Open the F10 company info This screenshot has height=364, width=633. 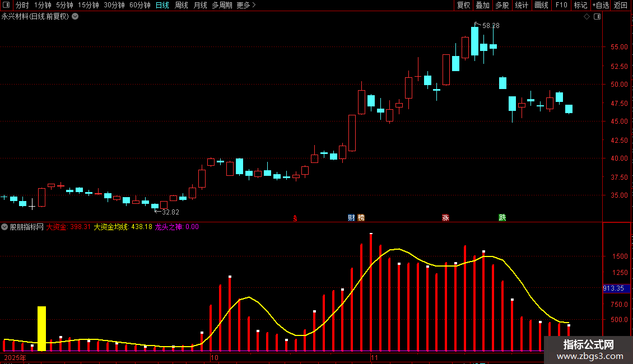coord(561,5)
